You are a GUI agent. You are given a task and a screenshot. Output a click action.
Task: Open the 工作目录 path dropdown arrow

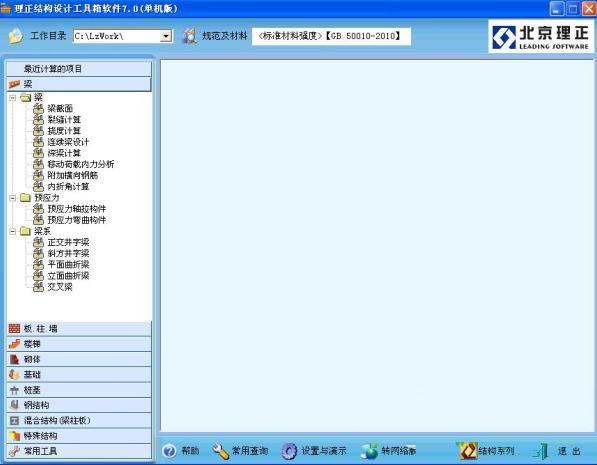pyautogui.click(x=166, y=36)
